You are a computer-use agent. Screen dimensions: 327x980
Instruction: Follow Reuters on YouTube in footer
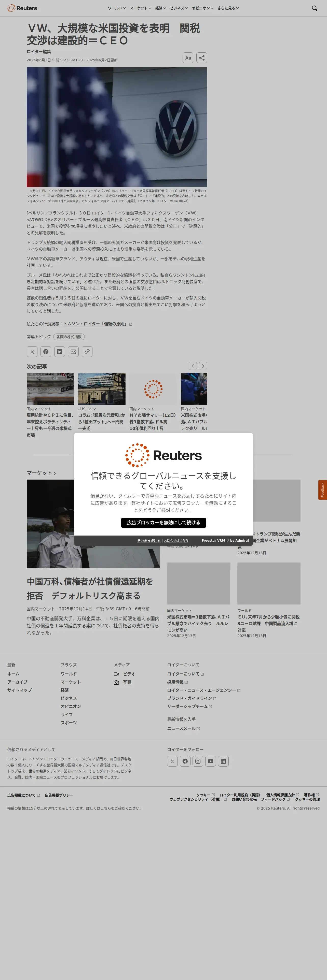211,761
